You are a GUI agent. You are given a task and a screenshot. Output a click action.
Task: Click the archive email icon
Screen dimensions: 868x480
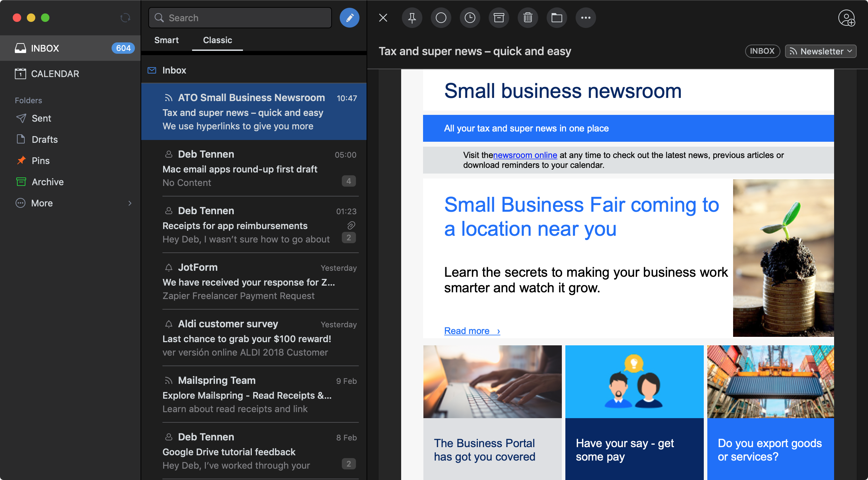tap(499, 18)
